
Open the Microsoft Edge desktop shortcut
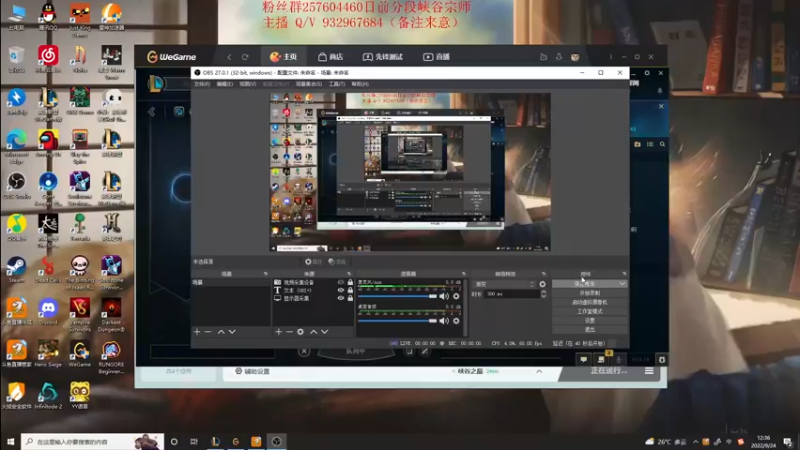tap(16, 146)
